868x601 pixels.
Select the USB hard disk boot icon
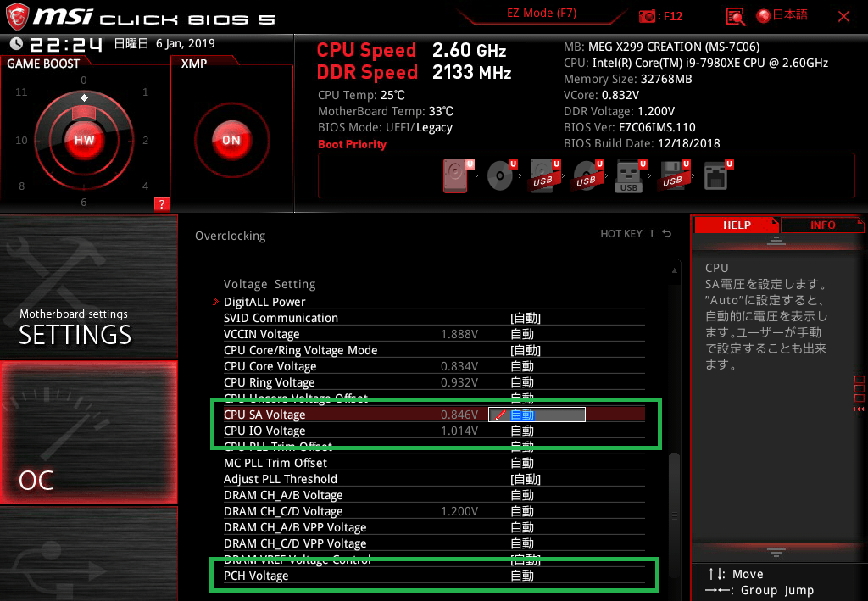(543, 175)
